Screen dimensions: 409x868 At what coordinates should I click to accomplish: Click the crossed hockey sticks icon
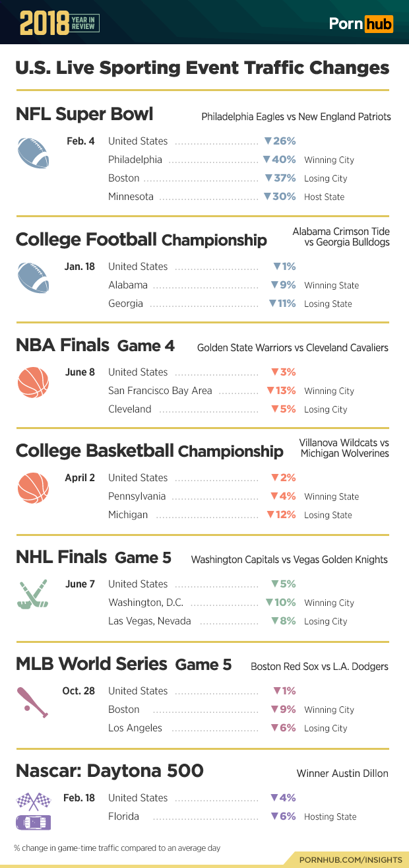click(x=33, y=595)
